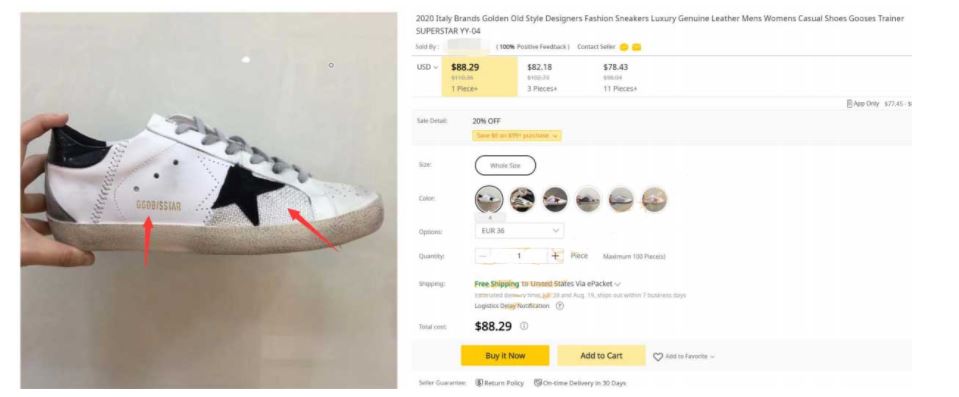Click the heart Add to Favorite icon

(658, 357)
